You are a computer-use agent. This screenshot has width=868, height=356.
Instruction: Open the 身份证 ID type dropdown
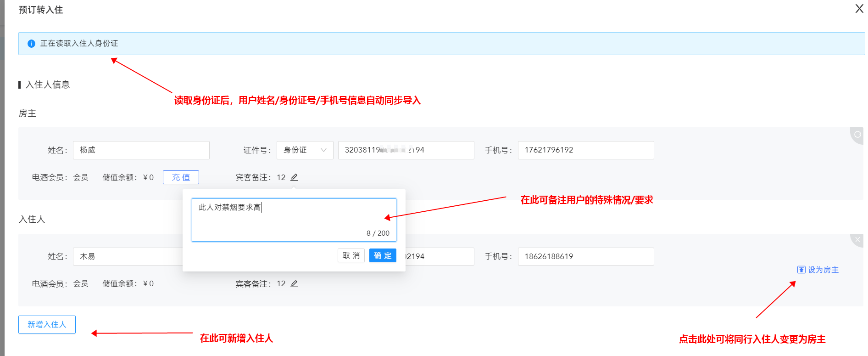[x=305, y=150]
